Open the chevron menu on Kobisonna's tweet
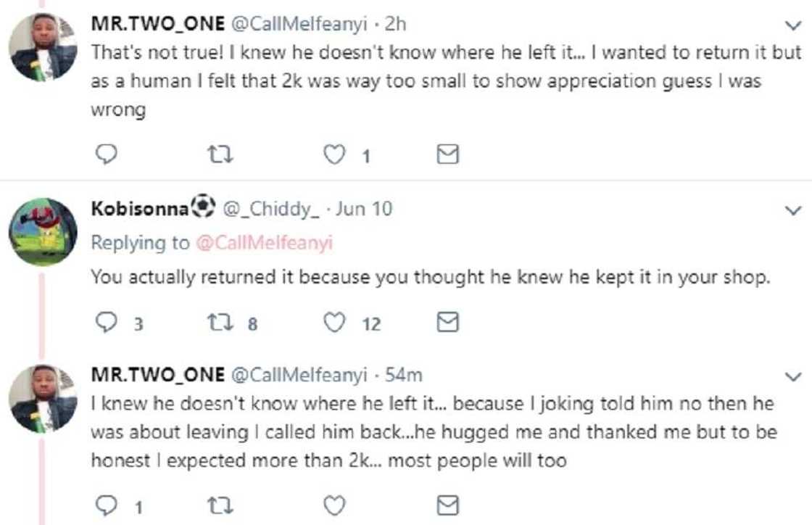This screenshot has height=525, width=812. (794, 210)
